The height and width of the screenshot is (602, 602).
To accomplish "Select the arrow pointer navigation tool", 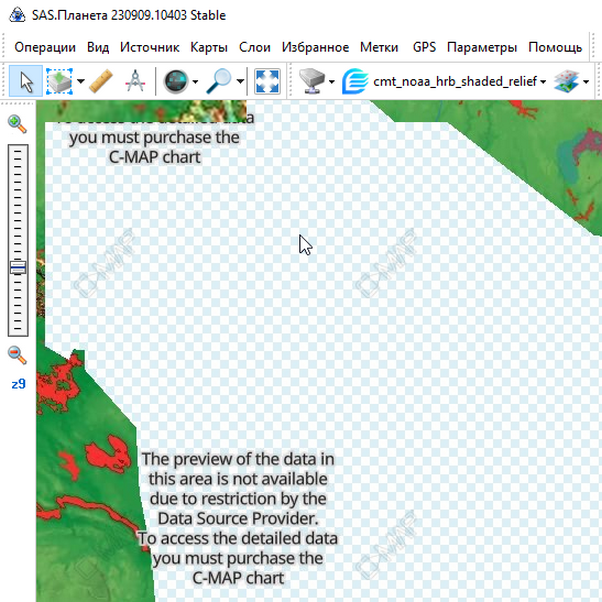I will click(x=25, y=81).
